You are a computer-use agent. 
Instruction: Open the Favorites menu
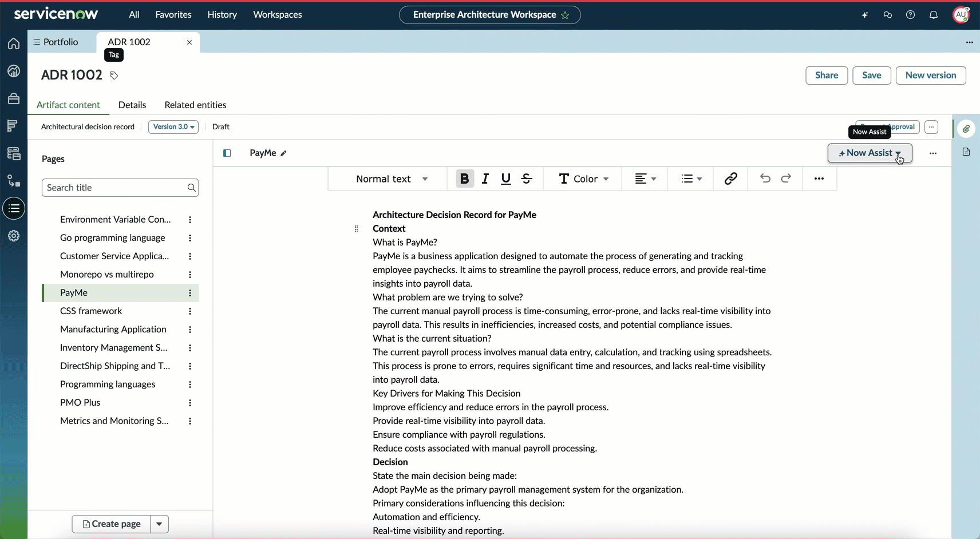[173, 15]
